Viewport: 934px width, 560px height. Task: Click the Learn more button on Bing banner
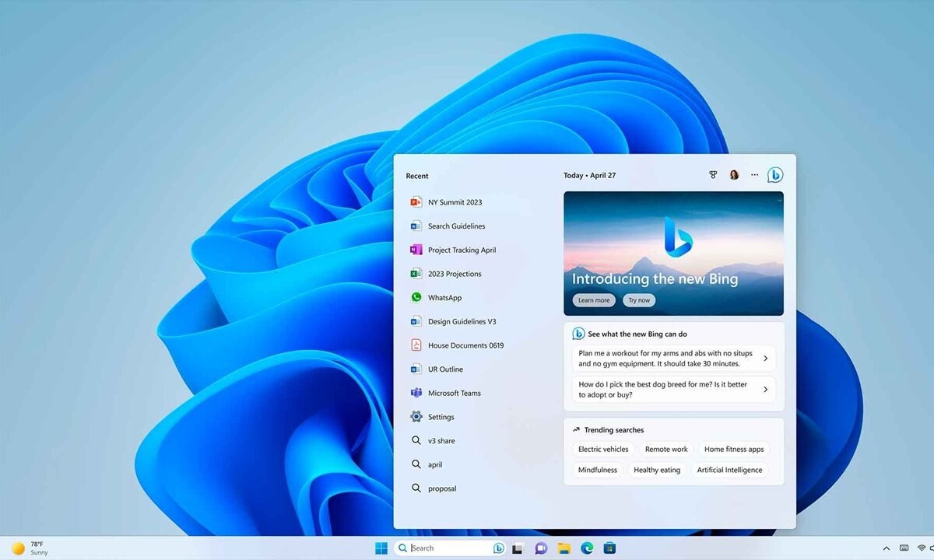point(594,300)
